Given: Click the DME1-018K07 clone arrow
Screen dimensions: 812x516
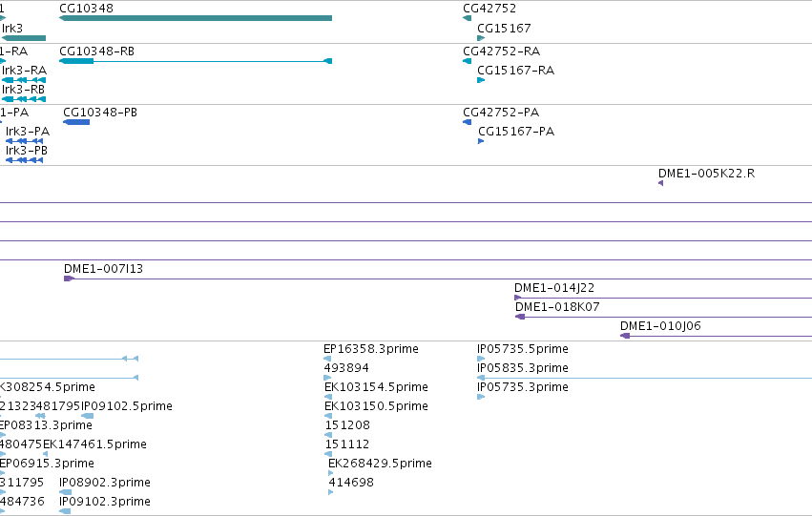Looking at the screenshot, I should (x=520, y=317).
